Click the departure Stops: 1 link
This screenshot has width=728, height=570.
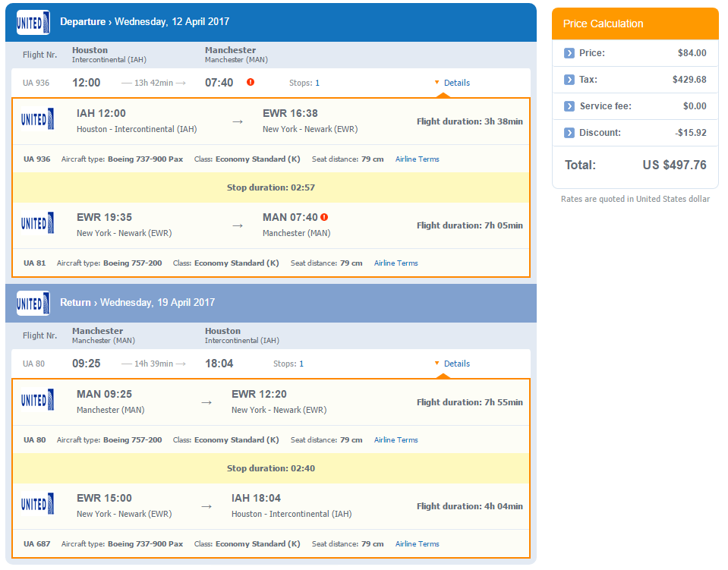click(304, 83)
